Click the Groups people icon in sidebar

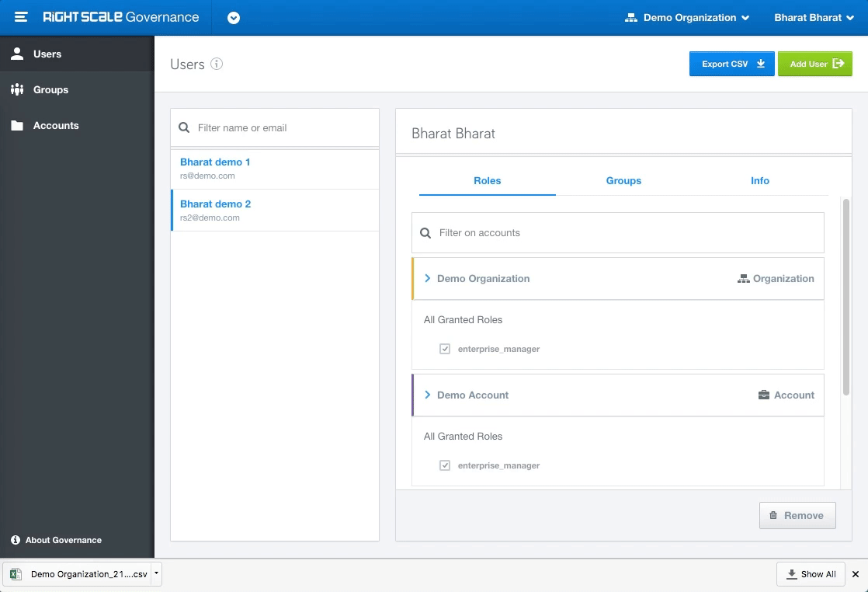[17, 89]
